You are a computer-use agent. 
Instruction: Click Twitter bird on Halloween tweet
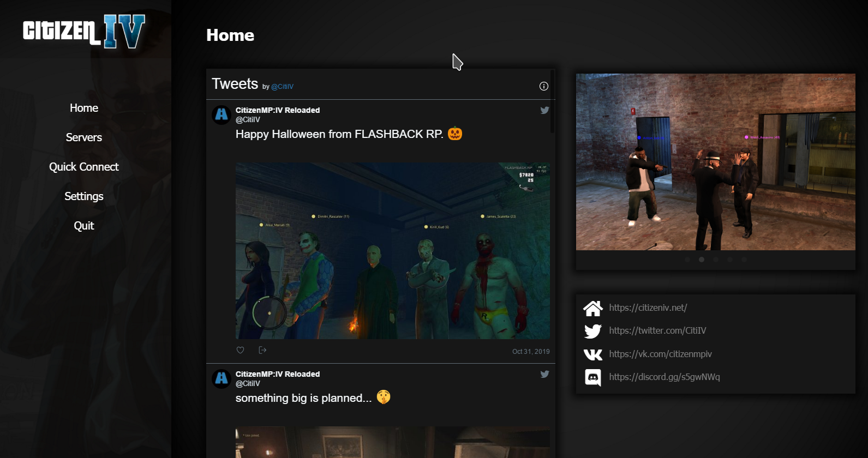pyautogui.click(x=544, y=110)
